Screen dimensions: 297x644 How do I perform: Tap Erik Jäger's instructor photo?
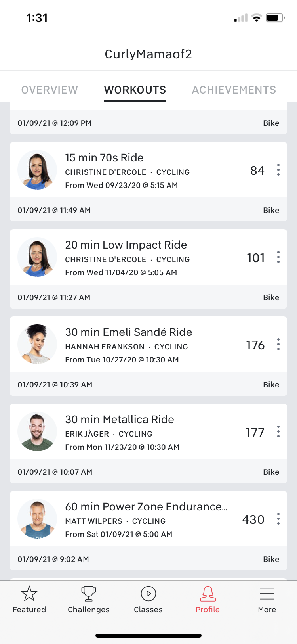(x=37, y=431)
